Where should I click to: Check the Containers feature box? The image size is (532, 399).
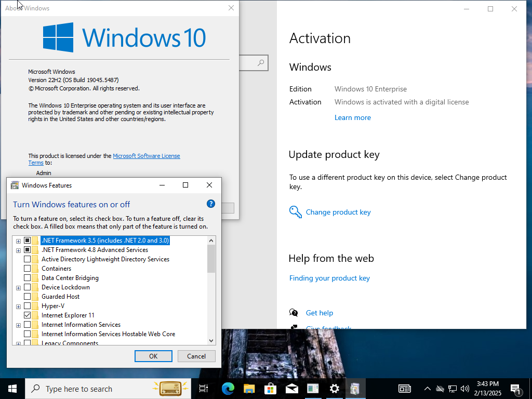27,269
